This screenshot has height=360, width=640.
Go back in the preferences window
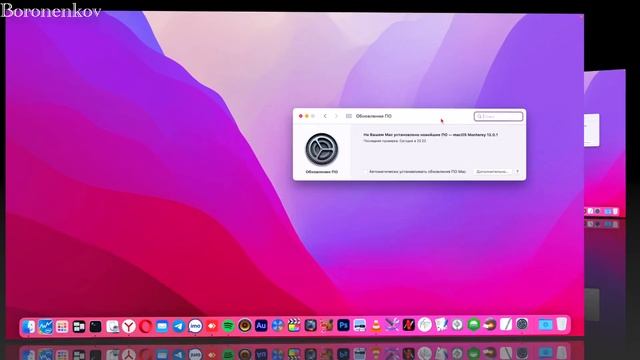325,116
